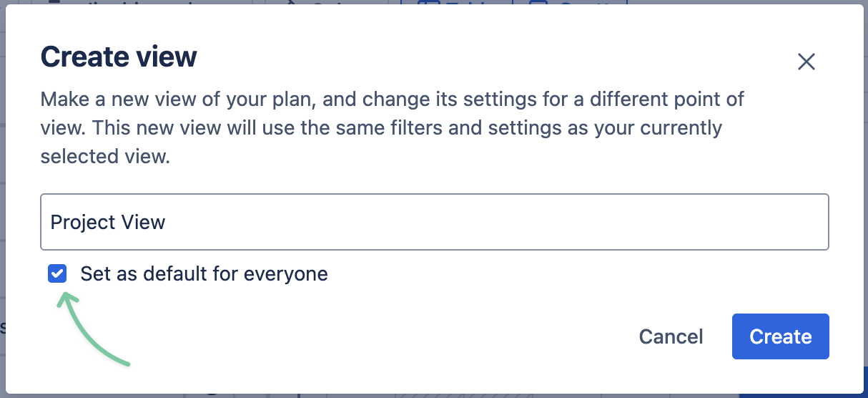Click on the "Project View" text
Viewport: 868px width, 398px height.
[108, 222]
